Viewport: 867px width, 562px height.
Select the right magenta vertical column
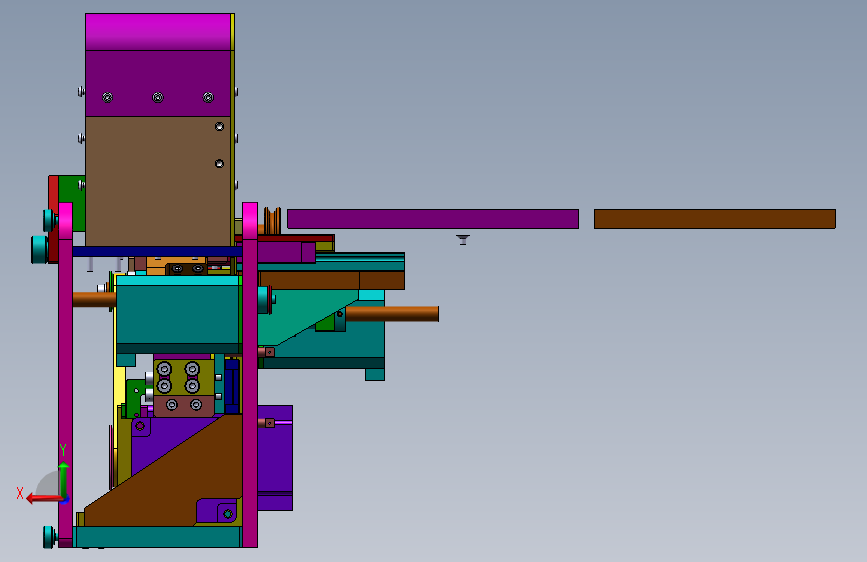point(250,375)
